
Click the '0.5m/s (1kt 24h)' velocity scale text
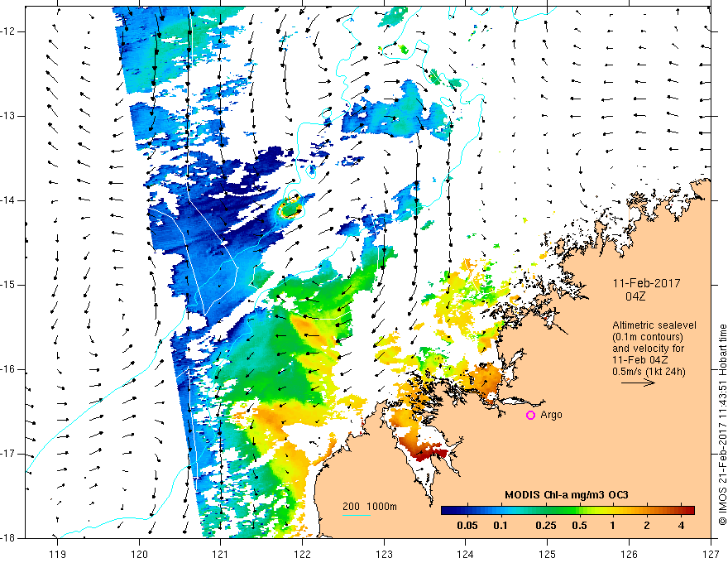click(649, 371)
